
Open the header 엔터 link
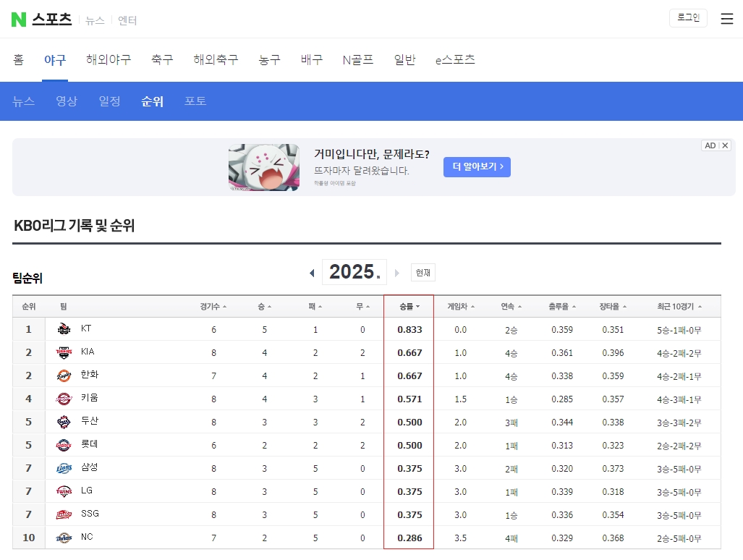pos(127,20)
